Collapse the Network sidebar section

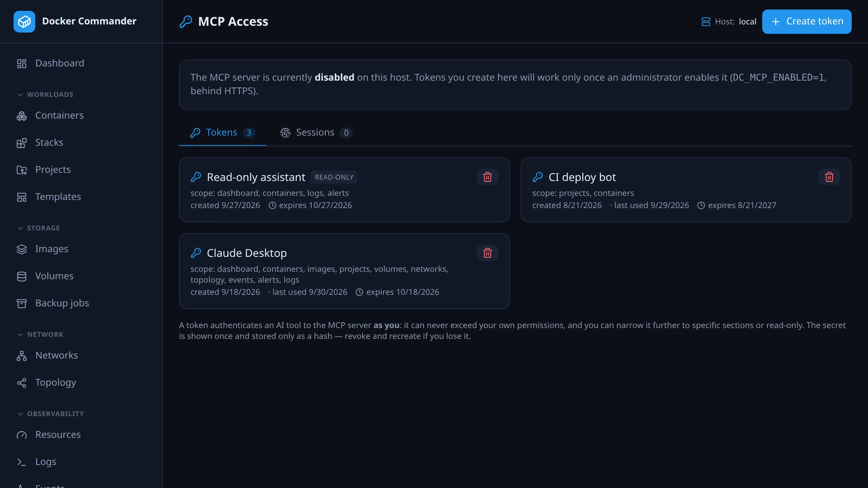pyautogui.click(x=41, y=334)
